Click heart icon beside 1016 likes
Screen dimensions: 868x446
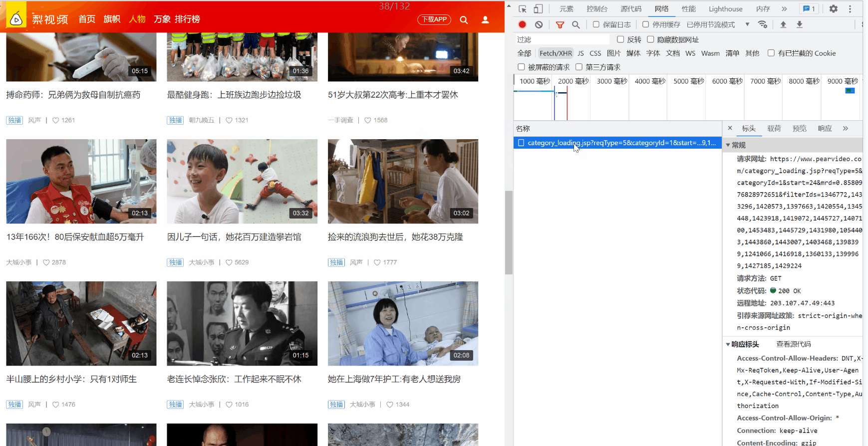(229, 405)
